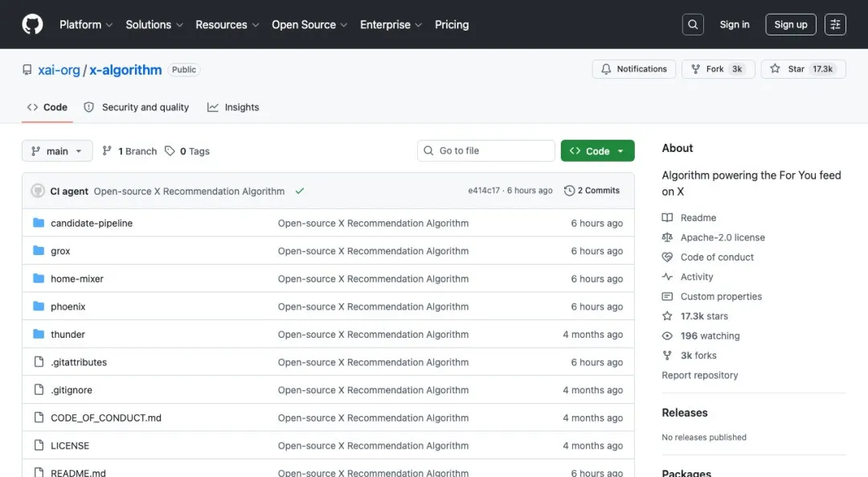This screenshot has height=477, width=868.
Task: Click the Sign up button
Action: 791,24
